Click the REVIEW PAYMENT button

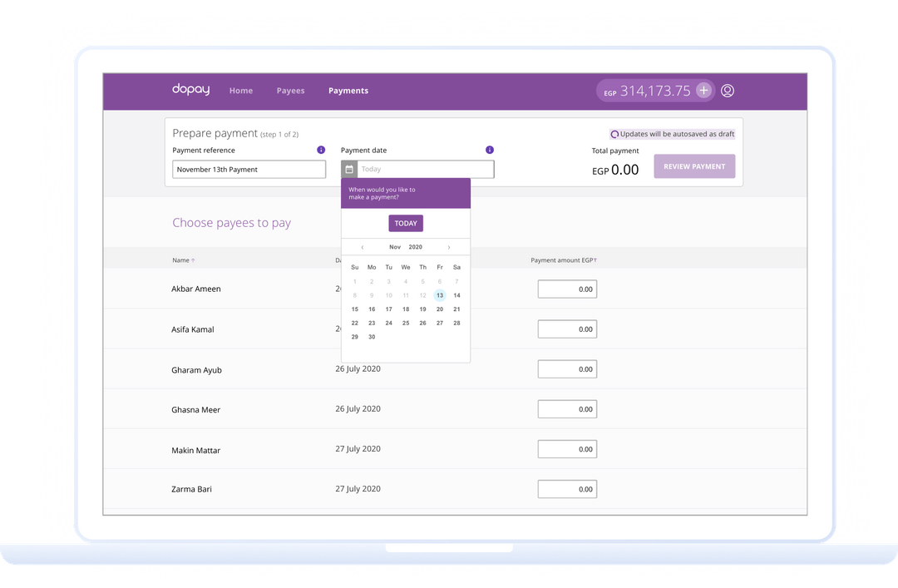[694, 166]
